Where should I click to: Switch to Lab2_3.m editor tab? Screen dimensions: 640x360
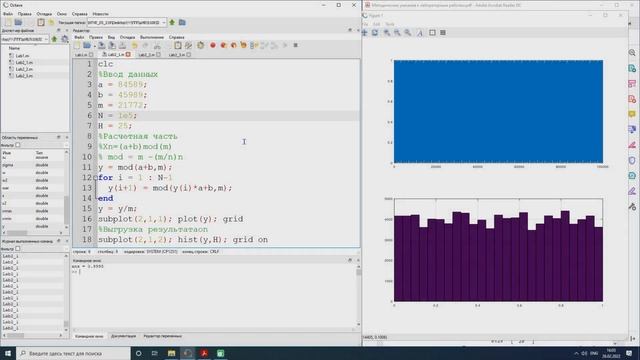(180, 55)
